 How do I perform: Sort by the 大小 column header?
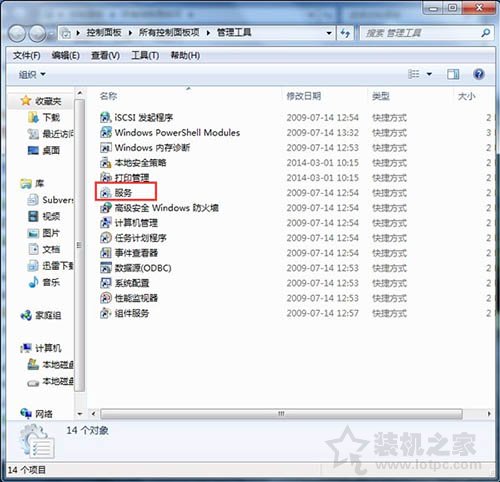(x=466, y=96)
